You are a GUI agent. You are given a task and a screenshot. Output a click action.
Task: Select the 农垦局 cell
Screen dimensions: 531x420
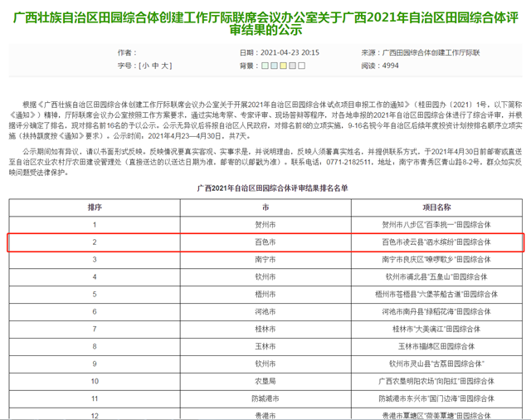[x=265, y=381]
